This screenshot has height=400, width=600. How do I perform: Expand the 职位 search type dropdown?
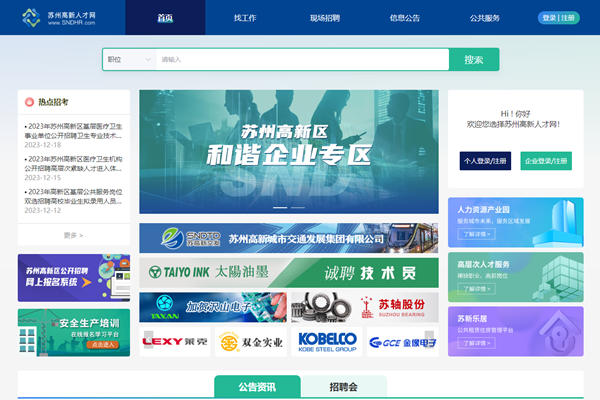click(x=129, y=59)
